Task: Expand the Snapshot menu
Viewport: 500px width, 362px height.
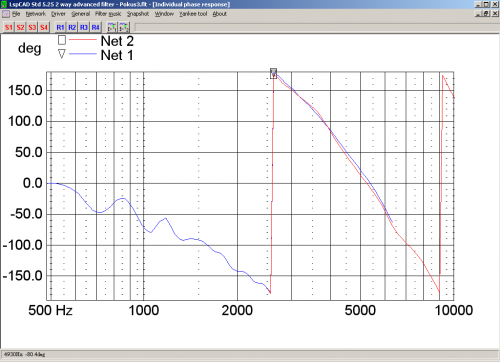Action: pyautogui.click(x=138, y=14)
